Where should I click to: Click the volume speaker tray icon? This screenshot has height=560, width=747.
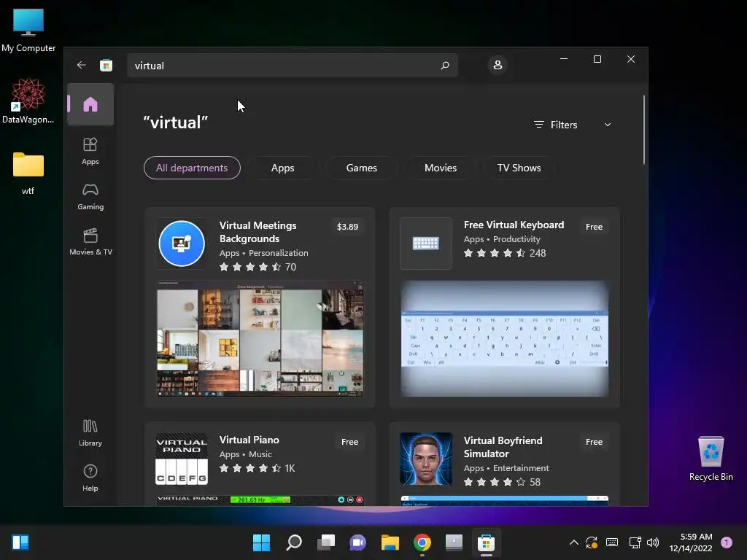tap(653, 542)
